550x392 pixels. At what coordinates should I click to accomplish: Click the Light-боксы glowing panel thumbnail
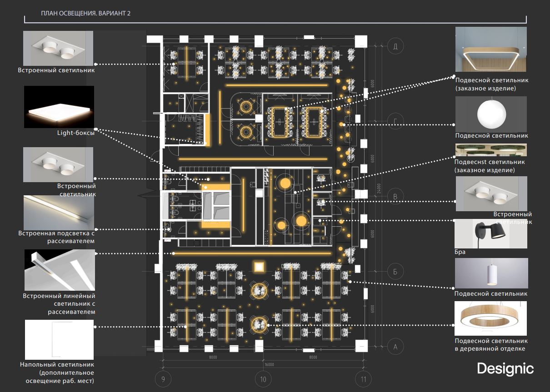(59, 107)
